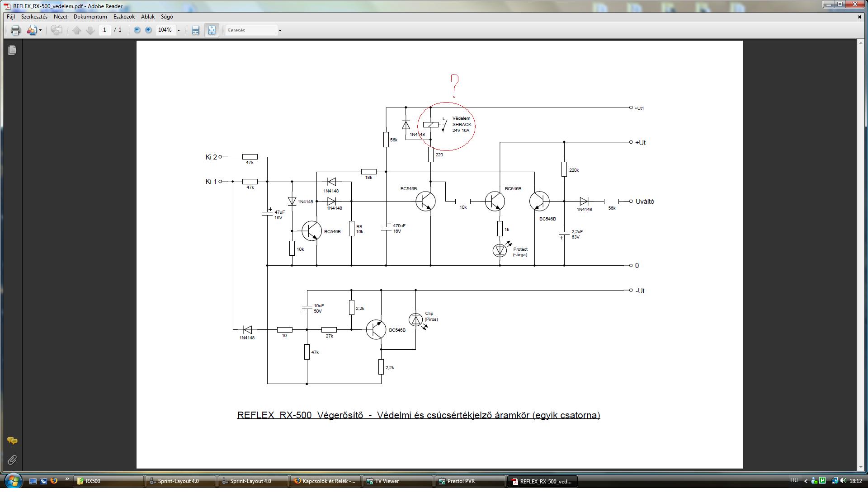Image resolution: width=868 pixels, height=497 pixels.
Task: Click the zoom out minus button
Action: click(137, 30)
